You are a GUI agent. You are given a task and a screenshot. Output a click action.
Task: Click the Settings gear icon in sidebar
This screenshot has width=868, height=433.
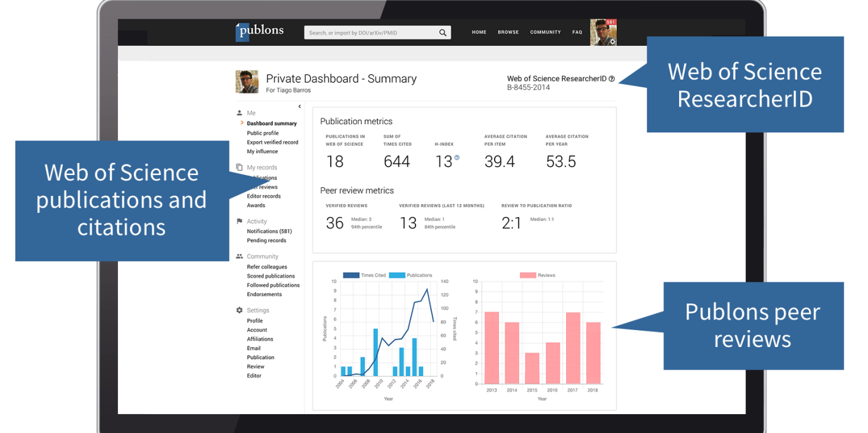[239, 310]
